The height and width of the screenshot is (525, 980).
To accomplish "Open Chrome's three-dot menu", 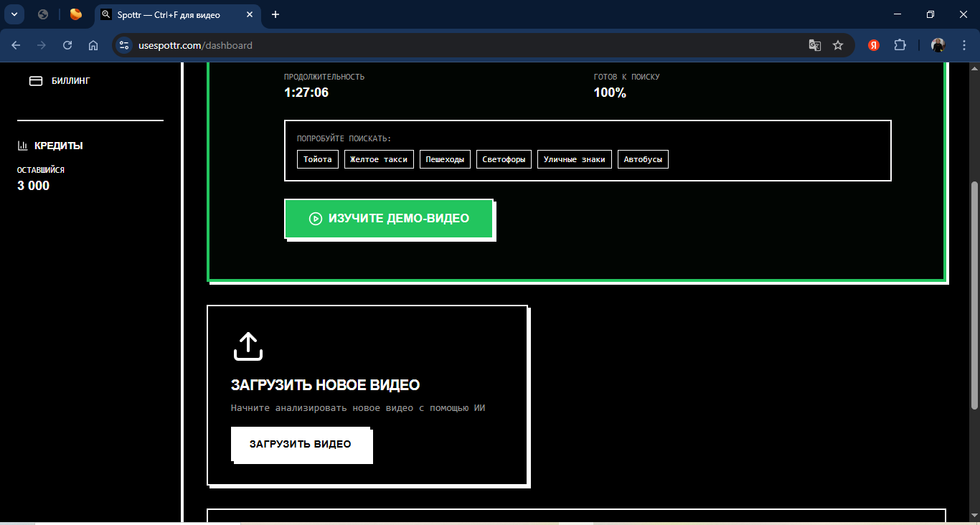I will click(x=963, y=45).
